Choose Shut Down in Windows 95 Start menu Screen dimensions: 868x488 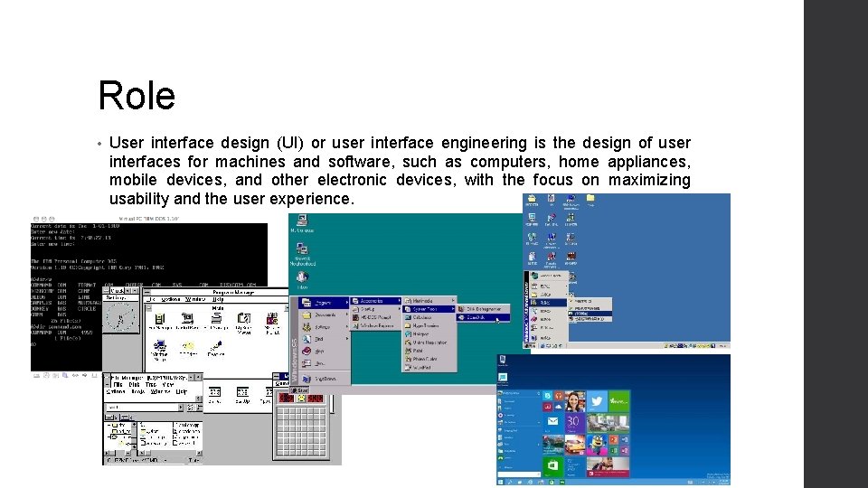click(324, 379)
